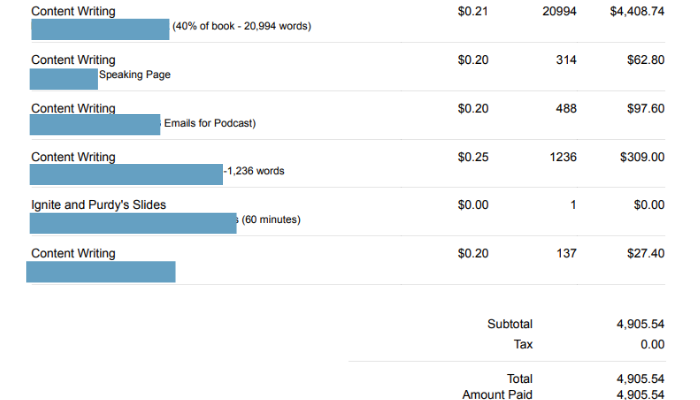Click the redaction bar under last Content Writing
The image size is (700, 400).
click(x=101, y=272)
